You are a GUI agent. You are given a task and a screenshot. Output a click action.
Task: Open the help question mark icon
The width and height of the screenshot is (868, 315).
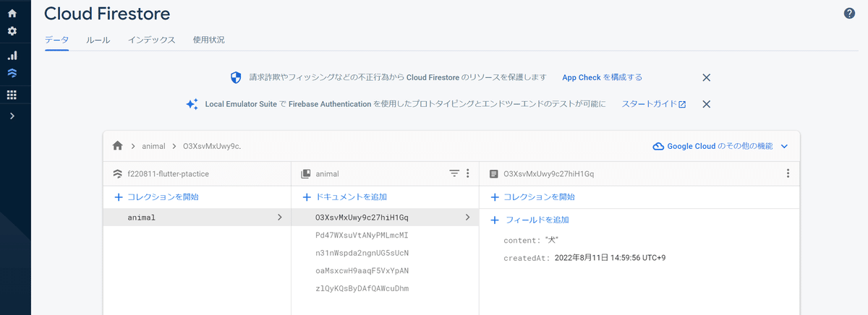tap(849, 14)
